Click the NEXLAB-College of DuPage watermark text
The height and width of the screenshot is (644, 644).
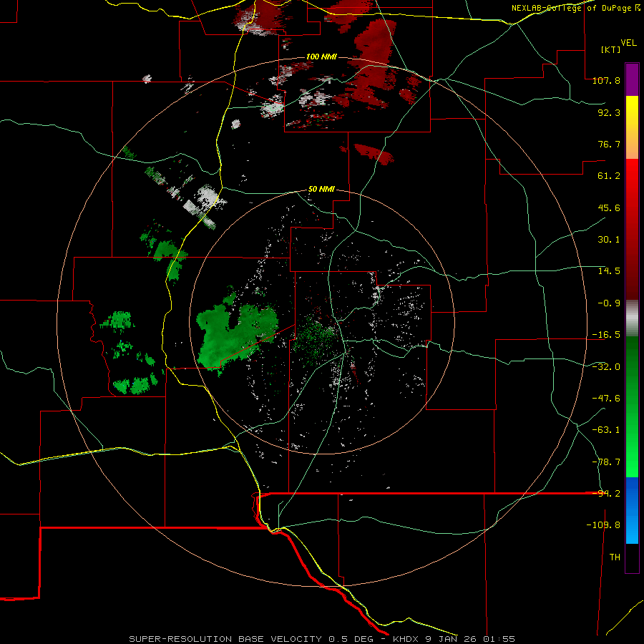pyautogui.click(x=575, y=8)
